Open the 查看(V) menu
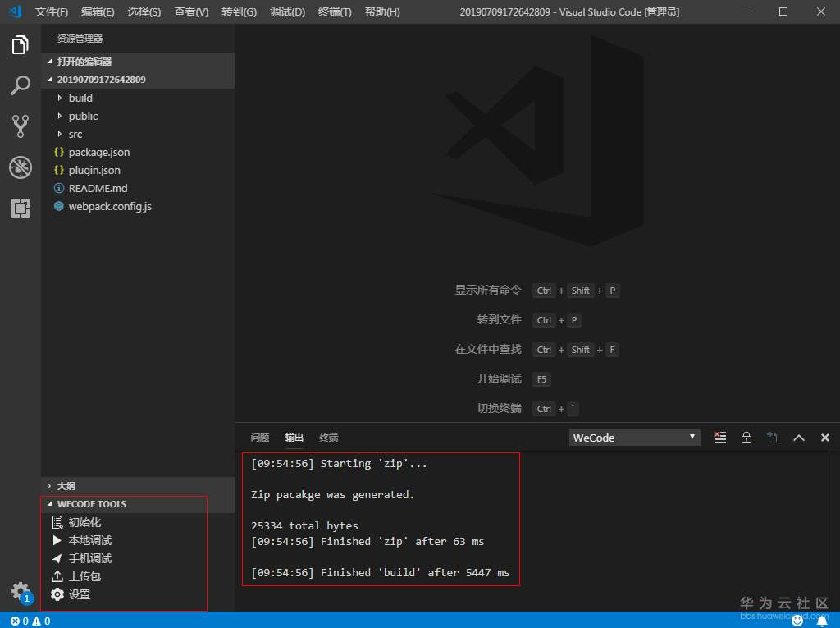 click(x=191, y=11)
